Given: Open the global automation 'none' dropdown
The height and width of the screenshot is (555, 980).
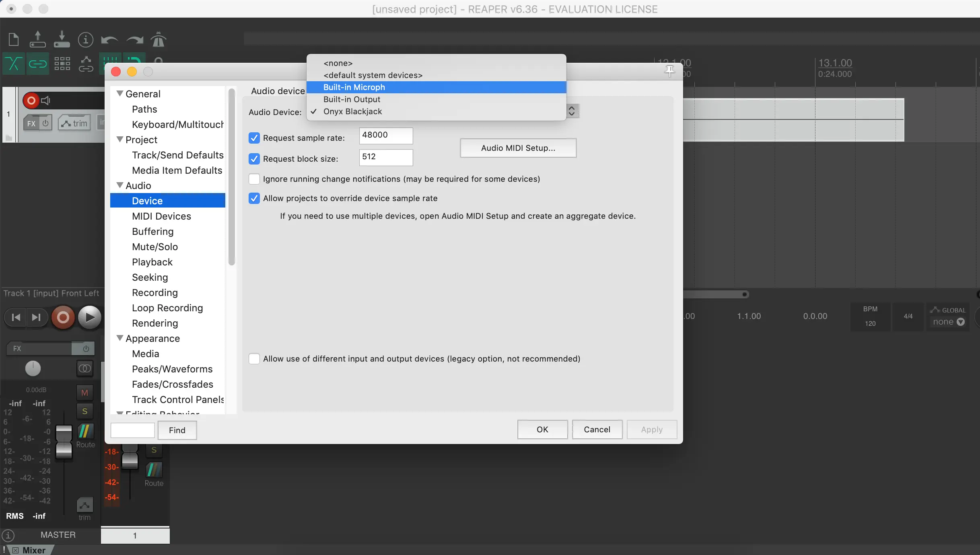Looking at the screenshot, I should click(948, 322).
